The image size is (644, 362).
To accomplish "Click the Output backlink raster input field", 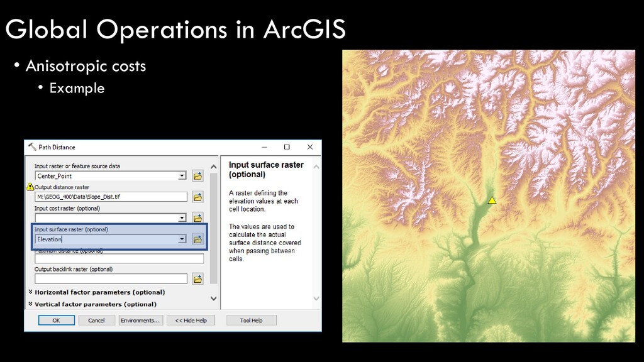I will pyautogui.click(x=111, y=279).
